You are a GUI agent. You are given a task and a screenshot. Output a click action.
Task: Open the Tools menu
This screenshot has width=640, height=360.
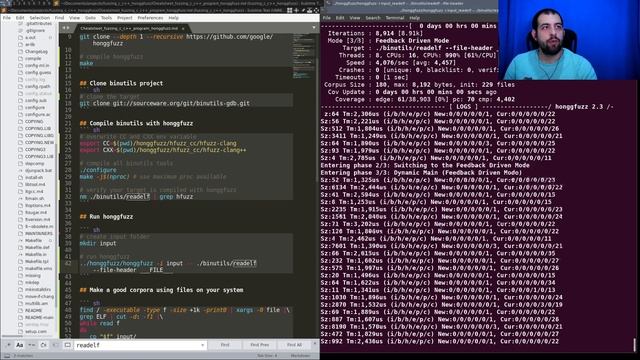click(107, 18)
